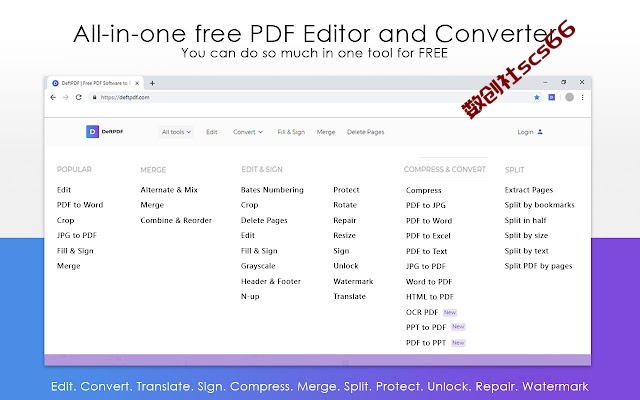Click the Login link
Image resolution: width=640 pixels, height=400 pixels.
click(x=525, y=132)
